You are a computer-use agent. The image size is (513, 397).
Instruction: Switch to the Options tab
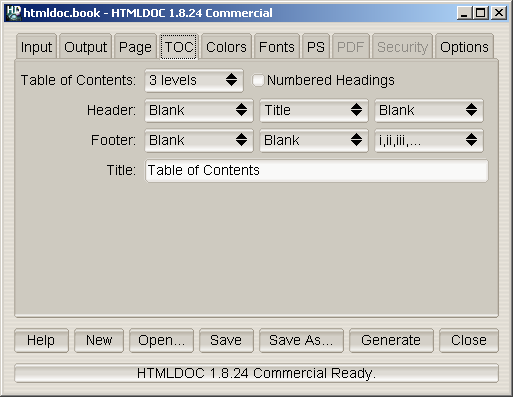(464, 47)
